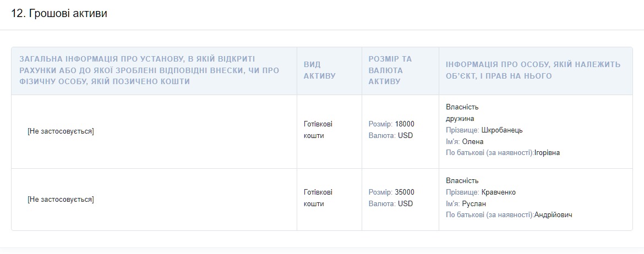
Task: Click the "Інформація про особу" column header
Action: pyautogui.click(x=533, y=70)
